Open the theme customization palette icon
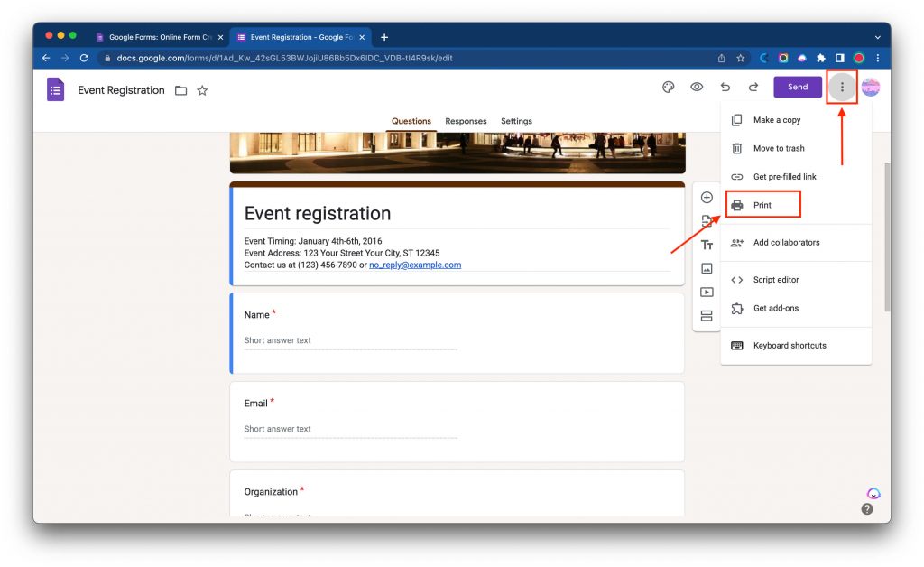Screen dimensions: 924x567 pos(668,87)
